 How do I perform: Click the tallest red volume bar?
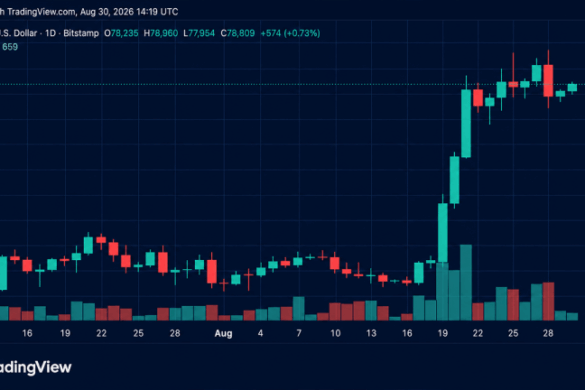tap(548, 302)
